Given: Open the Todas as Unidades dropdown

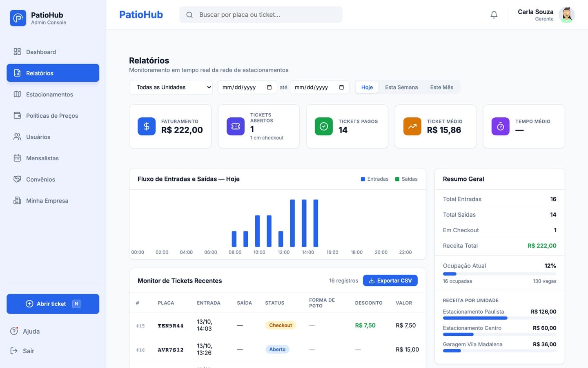Looking at the screenshot, I should point(171,87).
